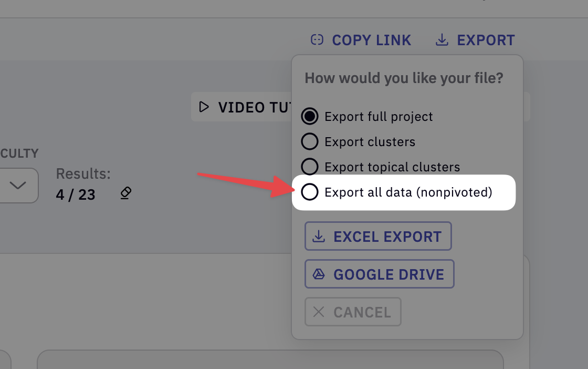Image resolution: width=588 pixels, height=369 pixels.
Task: Select Export full project radio button
Action: pyautogui.click(x=310, y=116)
